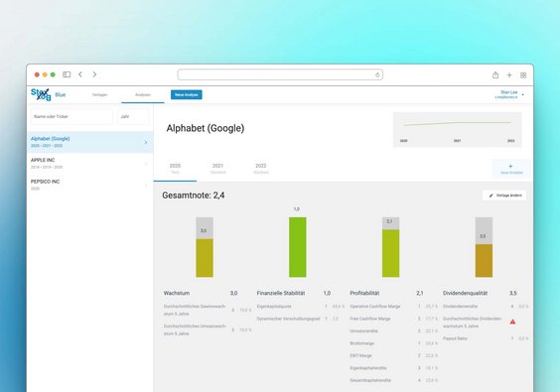Click the Wachstum bar labeled 3,0

pyautogui.click(x=205, y=247)
